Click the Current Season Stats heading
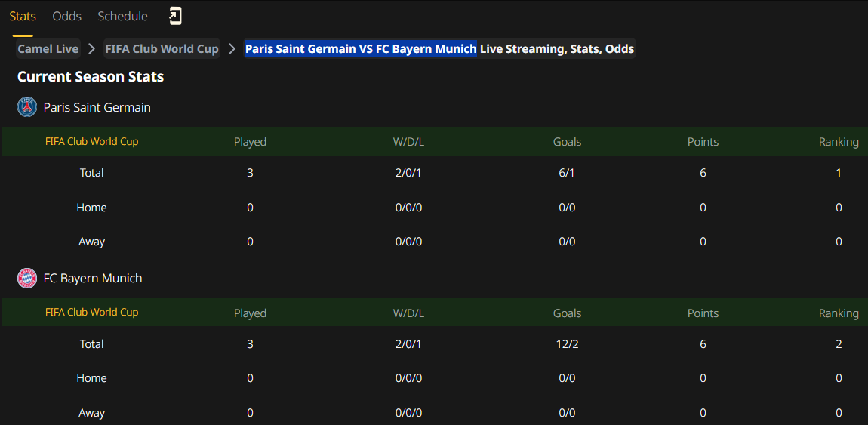The width and height of the screenshot is (868, 425). coord(91,76)
